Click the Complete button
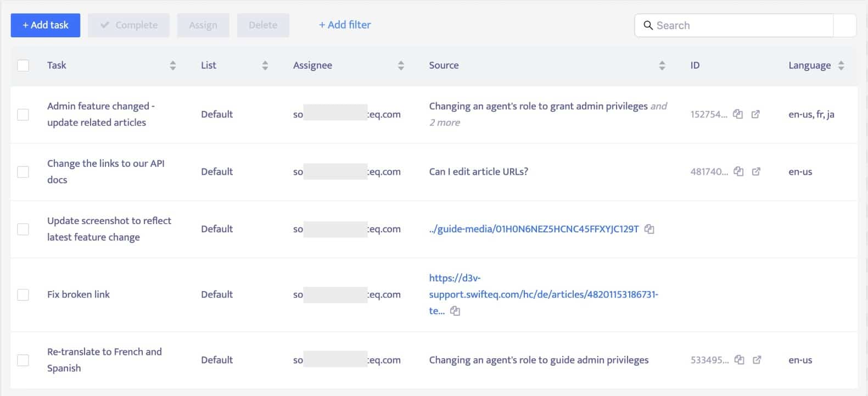 coord(128,25)
